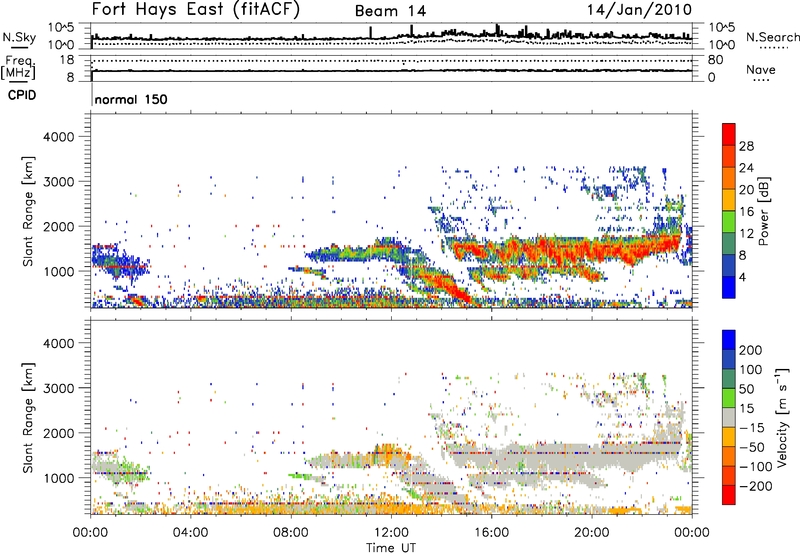Pick the light green 12–16 dB power segment
This screenshot has height=554, width=800.
click(x=729, y=222)
